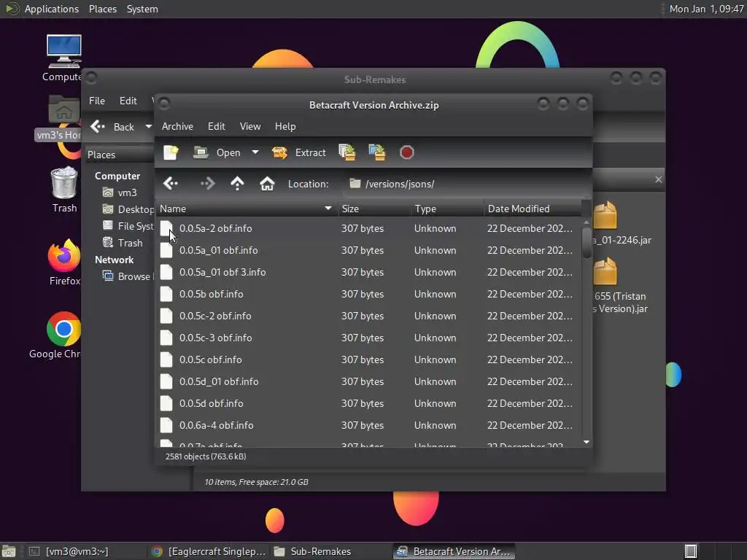Click the red stop operation icon
This screenshot has width=747, height=560.
pyautogui.click(x=406, y=152)
